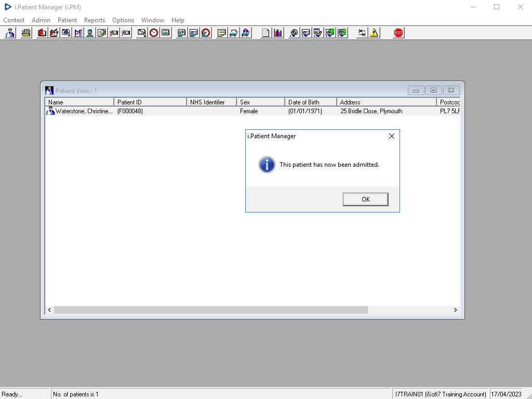This screenshot has width=532, height=399.
Task: Click the 17/04/2023 date in status bar
Action: point(506,394)
